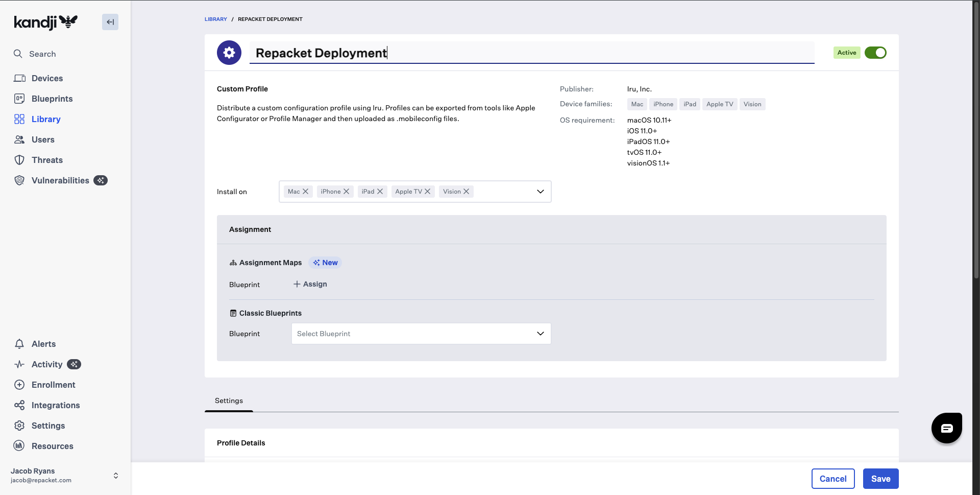This screenshot has width=980, height=495.
Task: Click the page vertical scrollbar
Action: click(976, 142)
